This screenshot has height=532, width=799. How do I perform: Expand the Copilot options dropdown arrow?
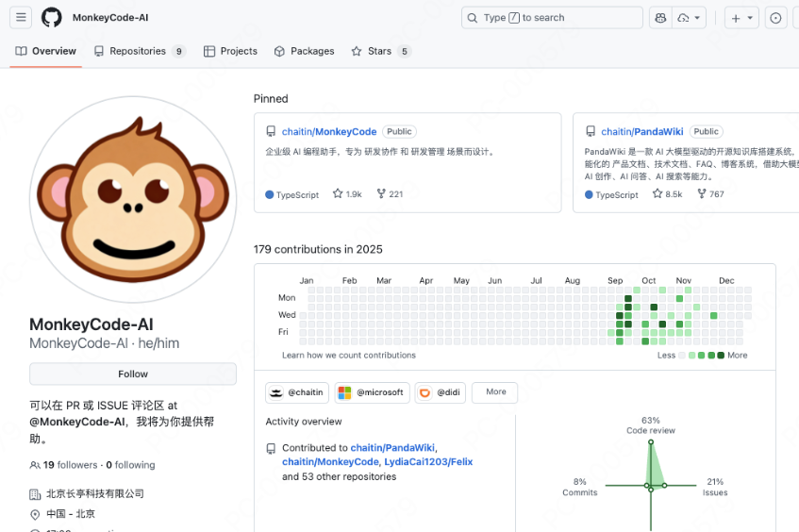pos(696,18)
